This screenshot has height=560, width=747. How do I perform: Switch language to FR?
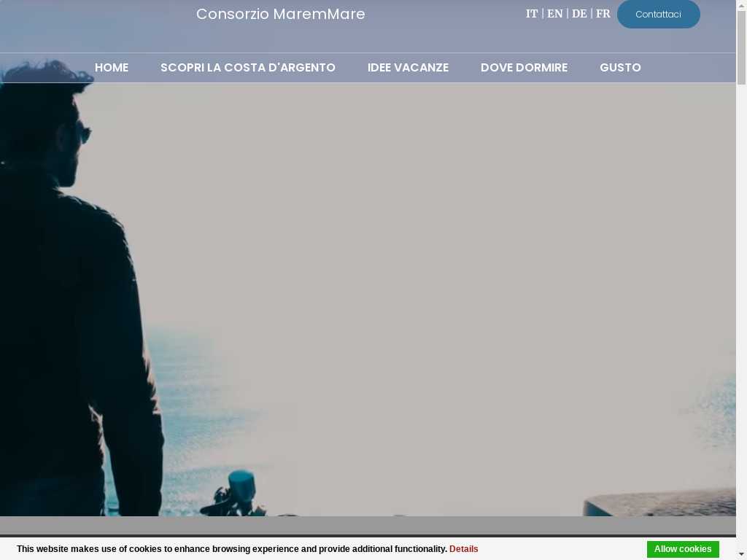pos(603,14)
